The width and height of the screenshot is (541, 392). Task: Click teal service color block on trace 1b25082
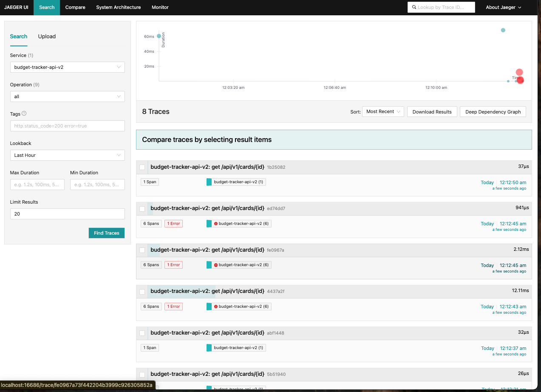(x=209, y=182)
